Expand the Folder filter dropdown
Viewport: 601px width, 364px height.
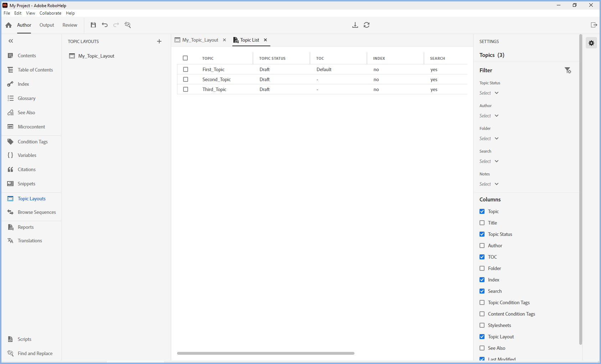click(x=489, y=139)
